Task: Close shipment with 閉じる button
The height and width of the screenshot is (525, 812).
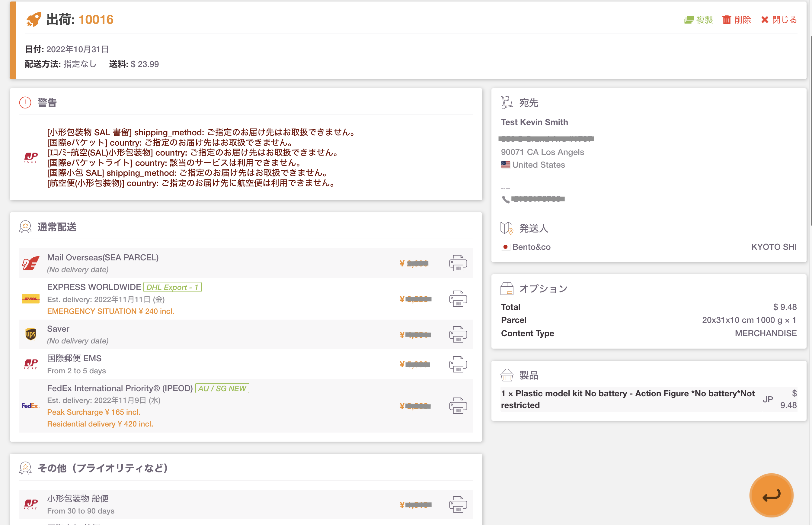Action: 779,20
